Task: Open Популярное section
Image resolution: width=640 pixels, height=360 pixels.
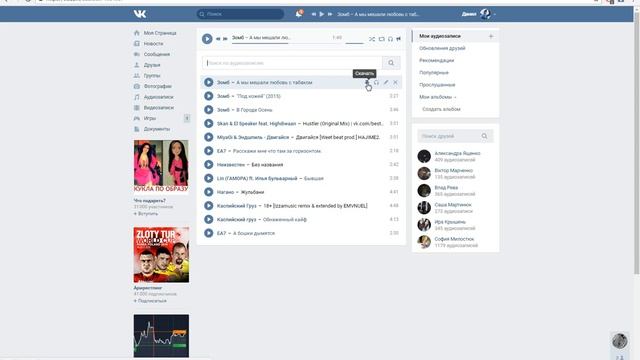Action: point(434,73)
